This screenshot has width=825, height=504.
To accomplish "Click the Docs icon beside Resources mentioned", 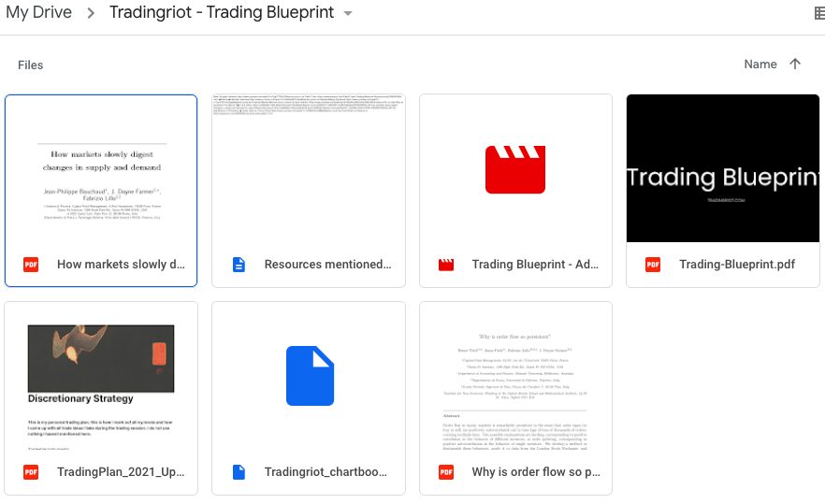I will click(239, 265).
